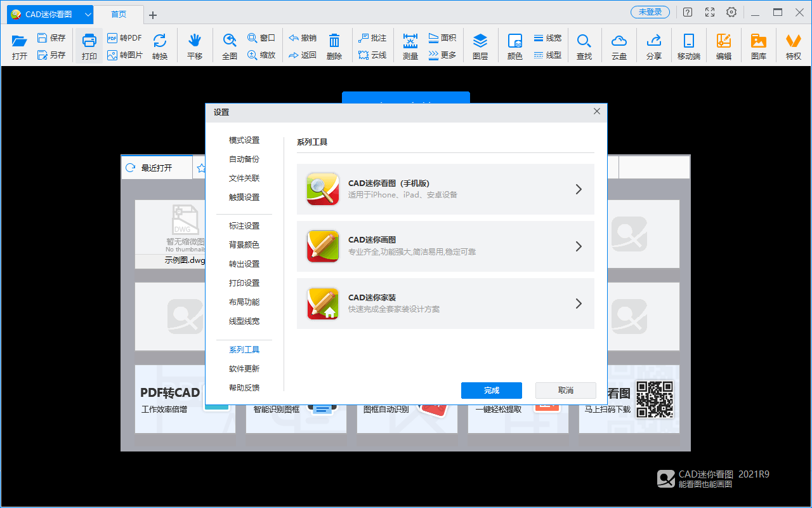Click the 分享 (Share) icon

point(654,41)
